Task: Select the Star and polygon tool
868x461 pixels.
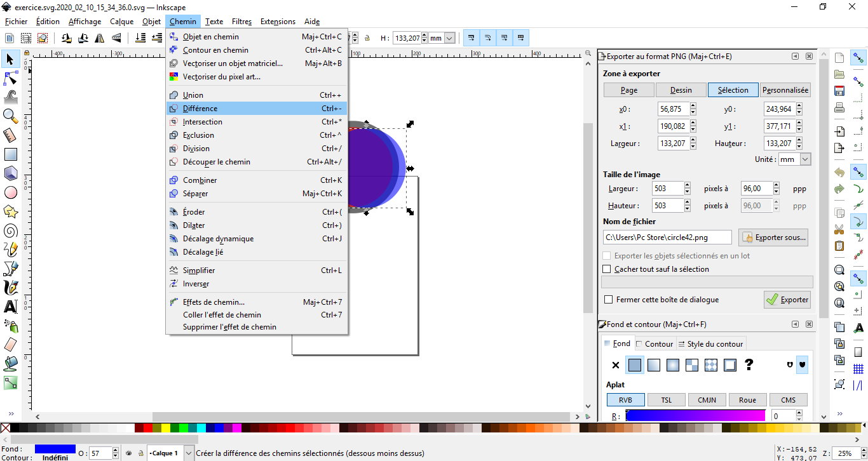Action: tap(10, 211)
